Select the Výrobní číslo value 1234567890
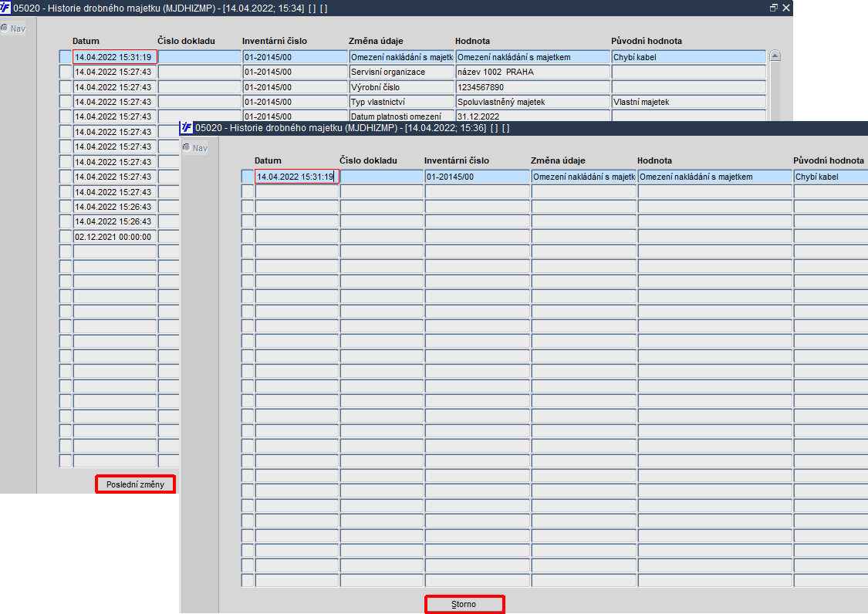868x614 pixels. coord(532,87)
